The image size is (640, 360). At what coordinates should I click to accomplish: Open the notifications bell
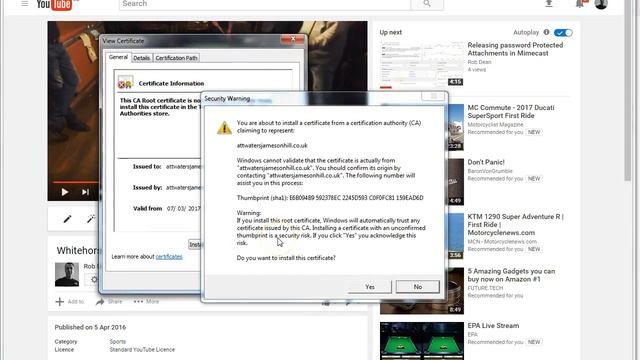tap(580, 4)
